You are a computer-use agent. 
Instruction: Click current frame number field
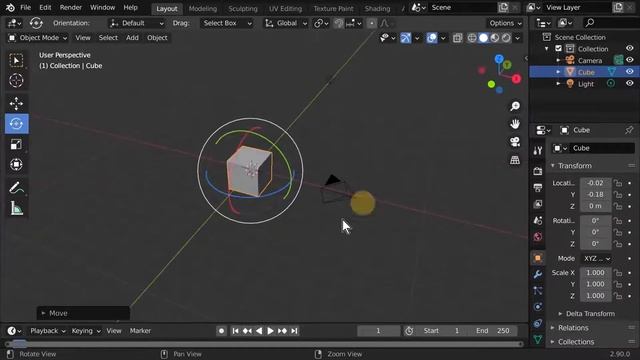click(378, 331)
